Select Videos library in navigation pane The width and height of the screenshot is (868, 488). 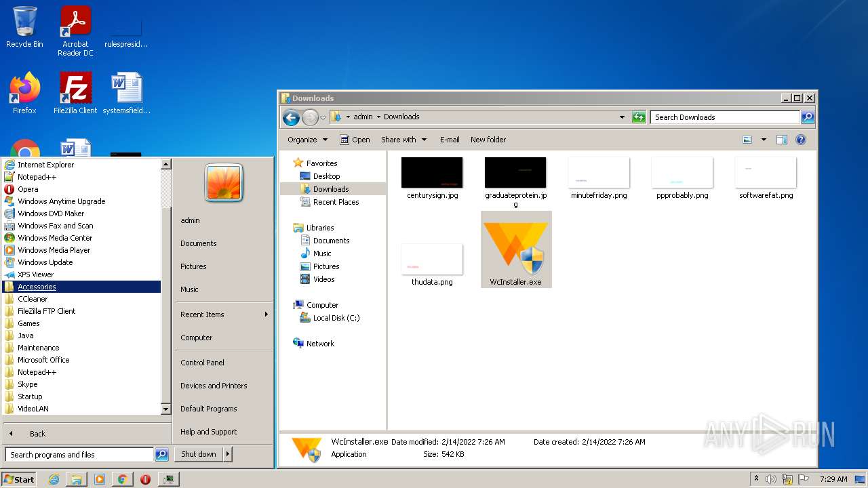click(323, 279)
